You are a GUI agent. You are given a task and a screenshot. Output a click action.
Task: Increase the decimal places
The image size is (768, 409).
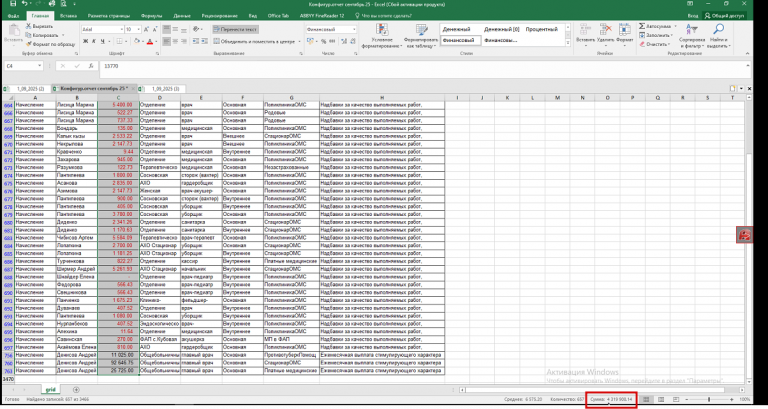[x=343, y=42]
